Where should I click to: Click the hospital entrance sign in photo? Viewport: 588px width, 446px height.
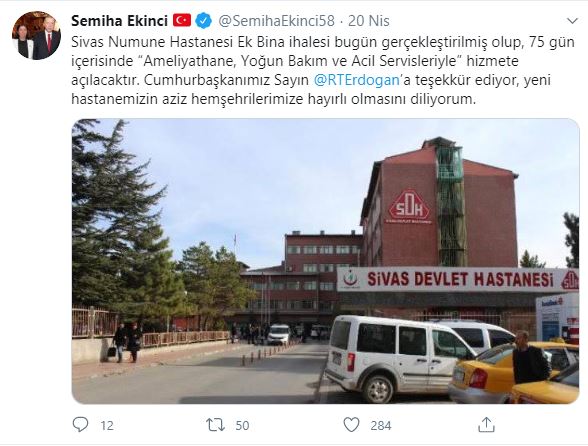(458, 279)
